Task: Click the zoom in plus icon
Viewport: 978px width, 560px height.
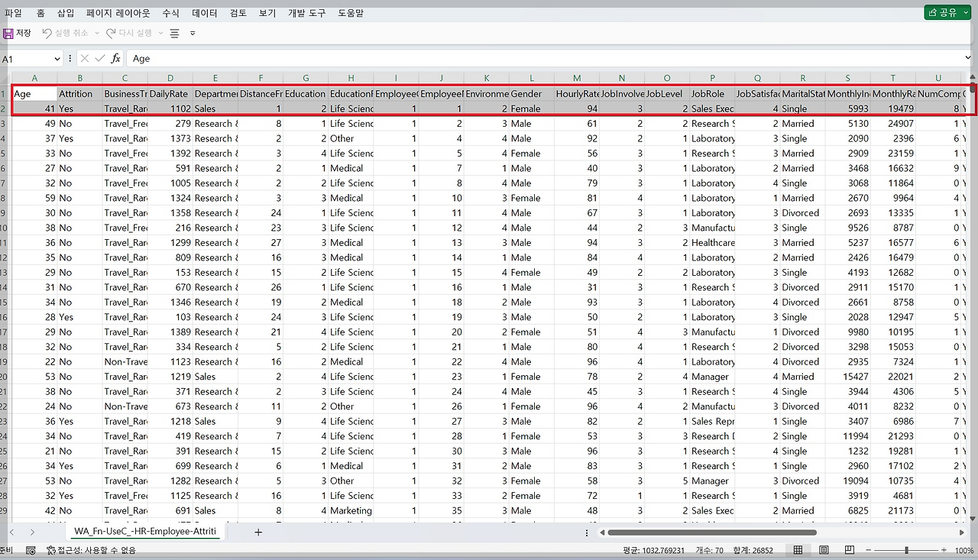Action: coord(943,550)
